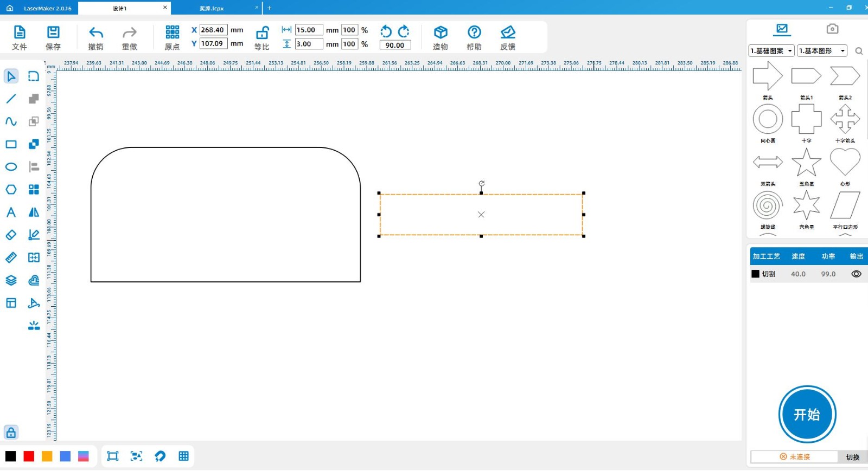Pick the red color swatch
The width and height of the screenshot is (868, 471).
coord(29,456)
